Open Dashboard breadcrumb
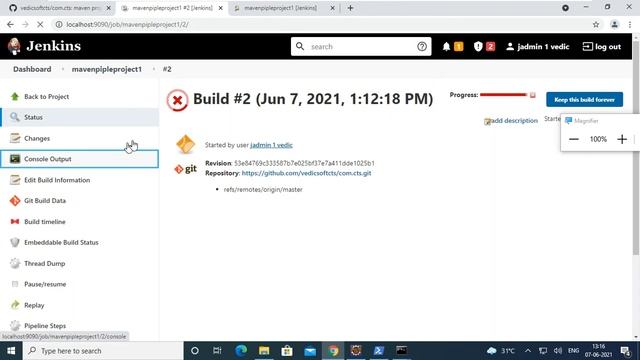The width and height of the screenshot is (640, 360). [x=32, y=69]
